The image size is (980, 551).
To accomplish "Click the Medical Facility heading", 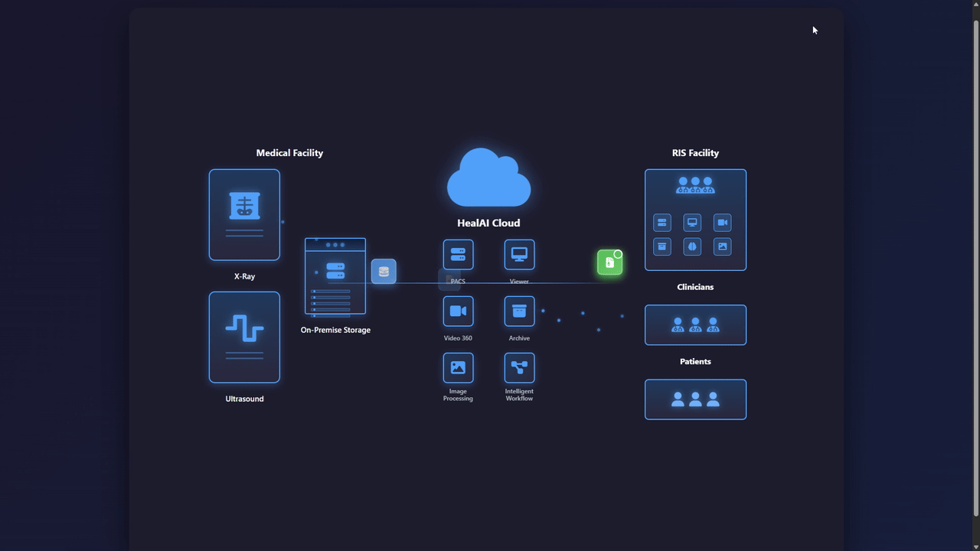I will tap(289, 153).
